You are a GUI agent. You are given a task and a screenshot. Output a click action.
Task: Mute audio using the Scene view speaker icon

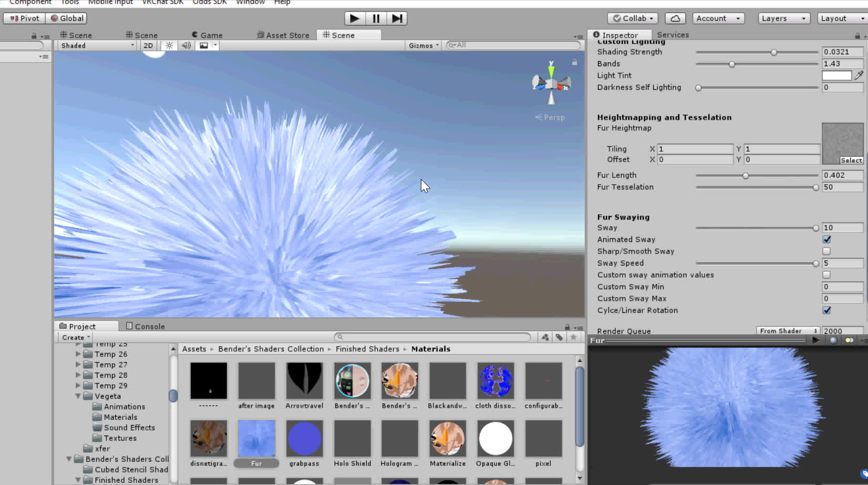tap(185, 45)
